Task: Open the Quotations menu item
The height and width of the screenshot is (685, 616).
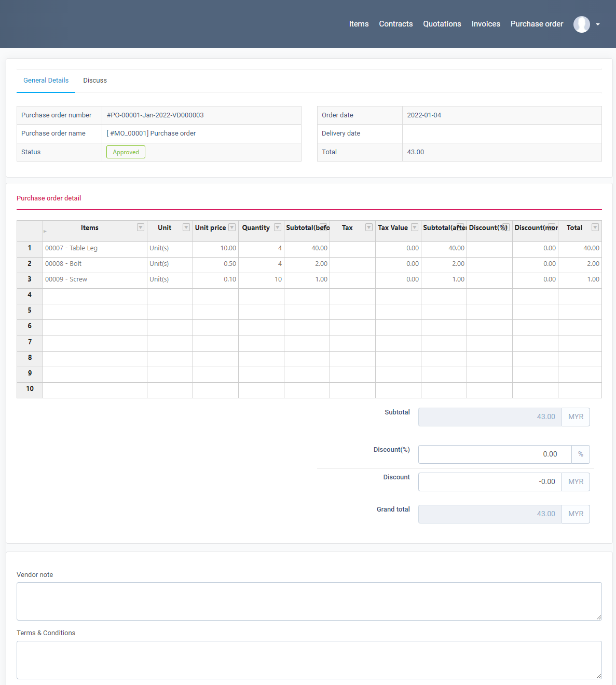Action: pos(442,24)
